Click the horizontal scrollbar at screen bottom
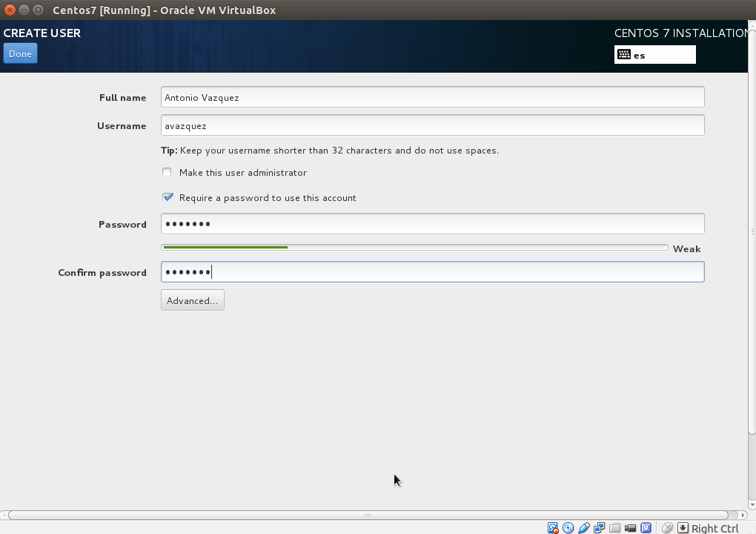This screenshot has width=756, height=534. pyautogui.click(x=367, y=514)
